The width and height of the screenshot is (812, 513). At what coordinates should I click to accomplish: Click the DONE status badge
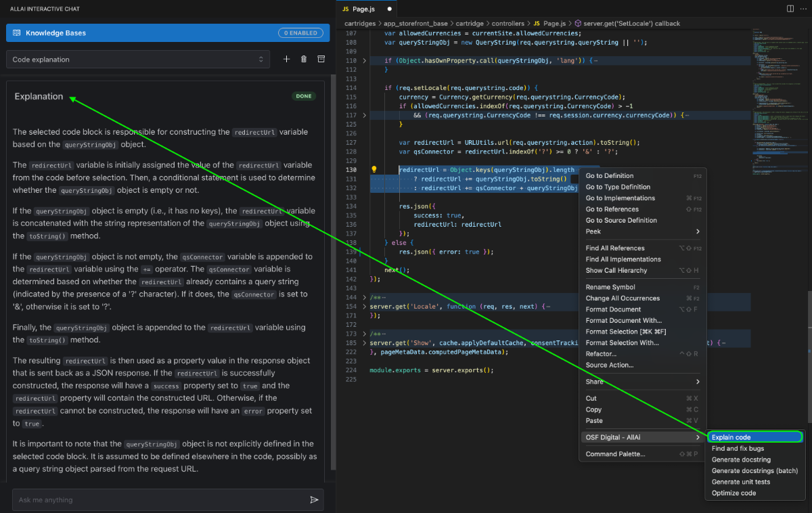click(304, 96)
